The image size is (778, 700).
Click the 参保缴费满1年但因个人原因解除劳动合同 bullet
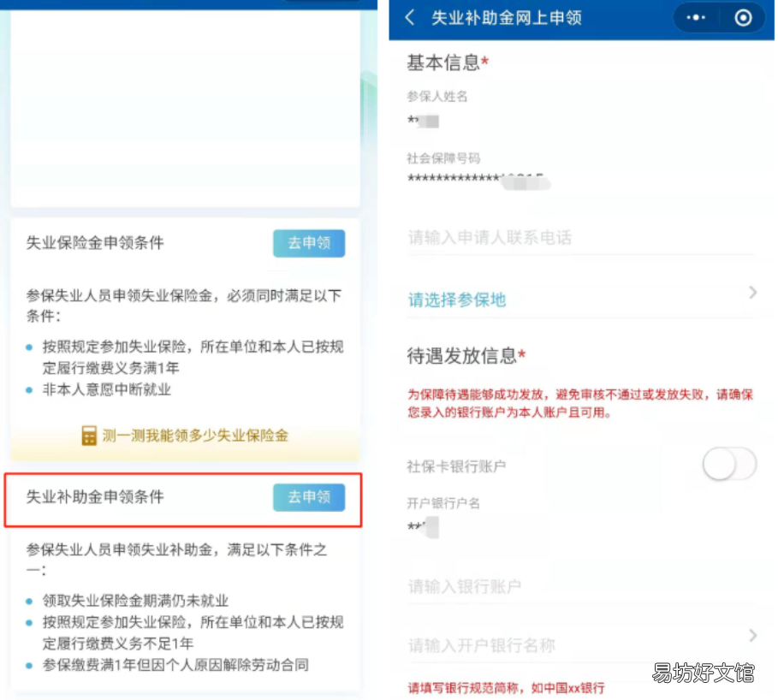(x=175, y=665)
